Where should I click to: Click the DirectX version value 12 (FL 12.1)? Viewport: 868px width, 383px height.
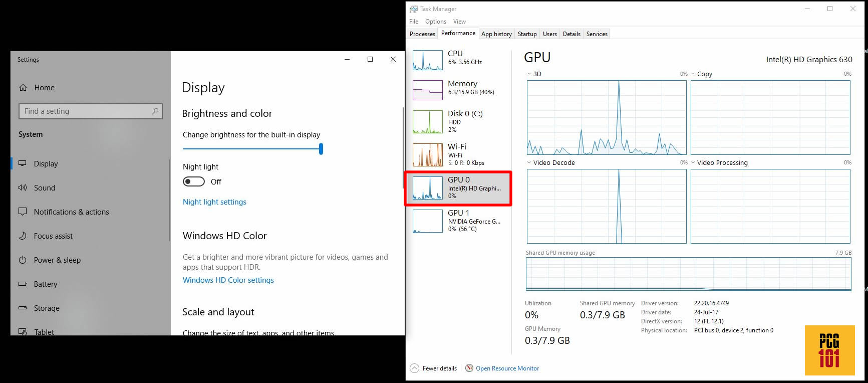709,321
